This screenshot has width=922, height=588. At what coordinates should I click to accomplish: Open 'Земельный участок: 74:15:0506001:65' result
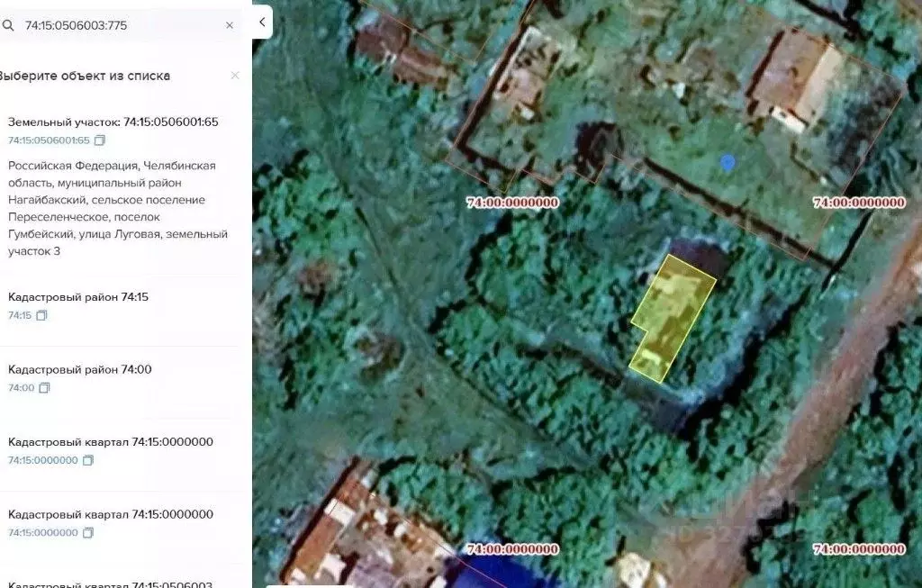(x=113, y=122)
